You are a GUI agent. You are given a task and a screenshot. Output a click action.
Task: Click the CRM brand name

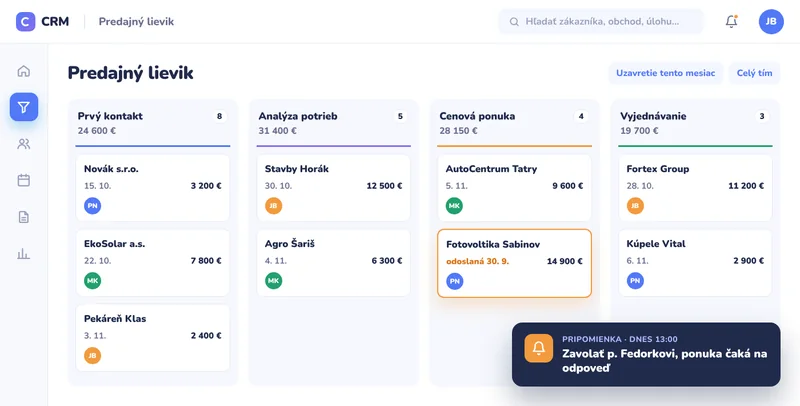55,21
